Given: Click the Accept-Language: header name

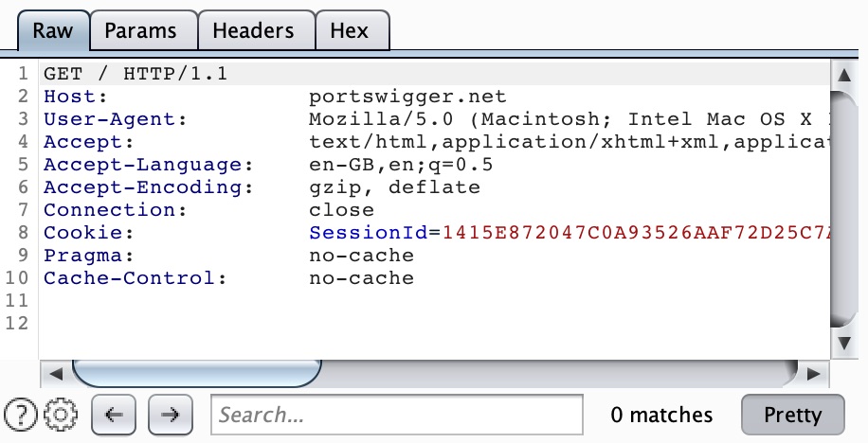Looking at the screenshot, I should click(149, 165).
